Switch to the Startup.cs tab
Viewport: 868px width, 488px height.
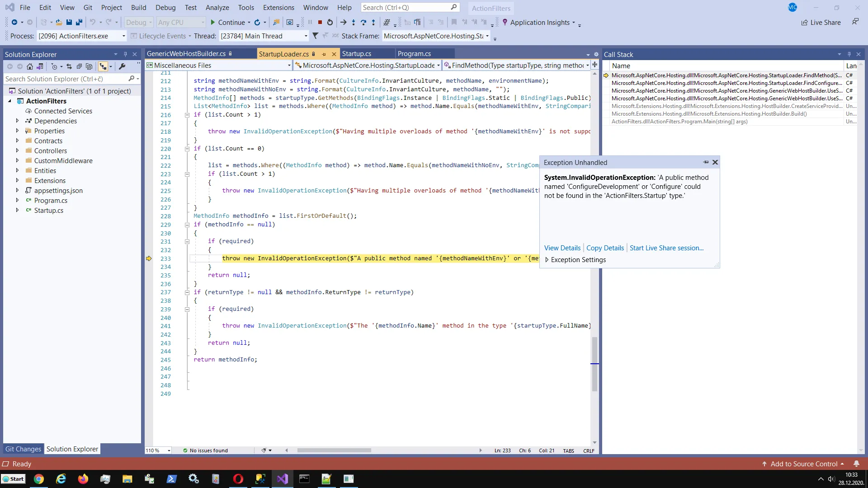pyautogui.click(x=356, y=54)
